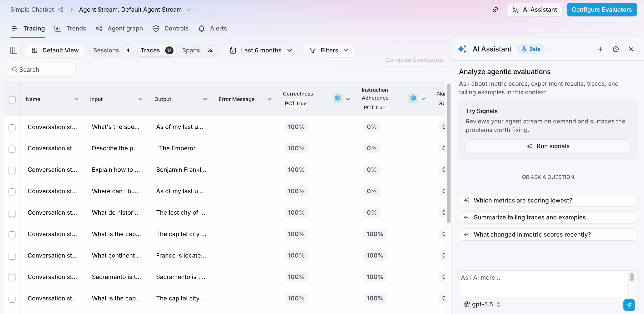Switch to the Tracing tab
Image resolution: width=644 pixels, height=314 pixels.
[x=28, y=28]
